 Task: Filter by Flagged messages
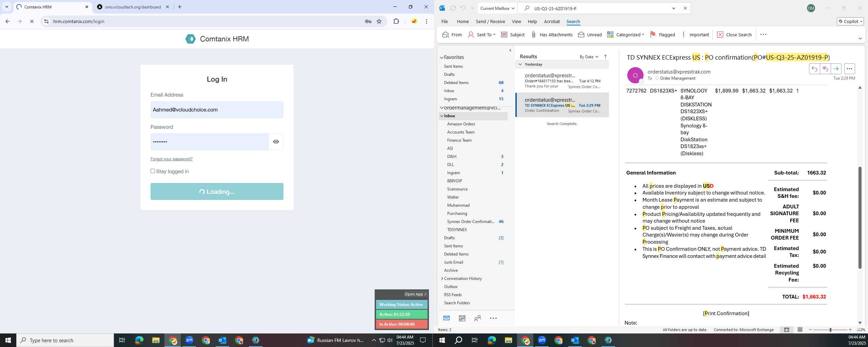tap(663, 35)
